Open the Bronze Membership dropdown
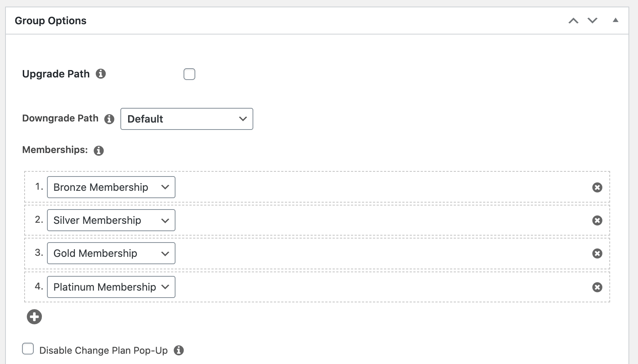Viewport: 638px width, 364px height. click(x=111, y=187)
